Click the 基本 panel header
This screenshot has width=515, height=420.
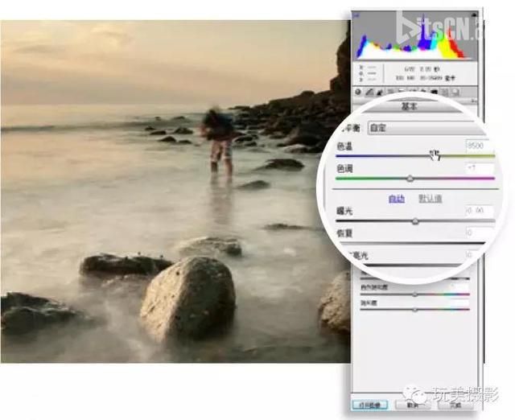[410, 106]
